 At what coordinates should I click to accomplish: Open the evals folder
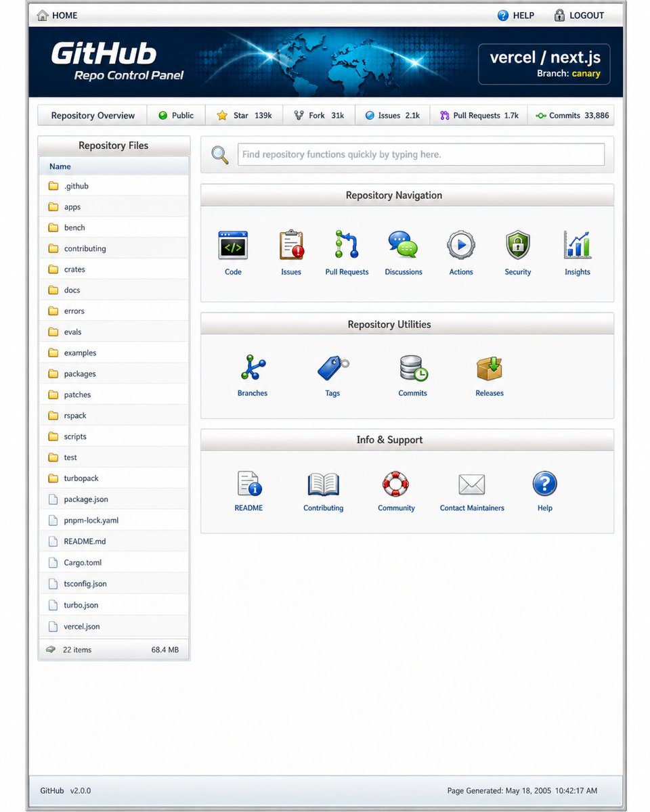pyautogui.click(x=114, y=332)
